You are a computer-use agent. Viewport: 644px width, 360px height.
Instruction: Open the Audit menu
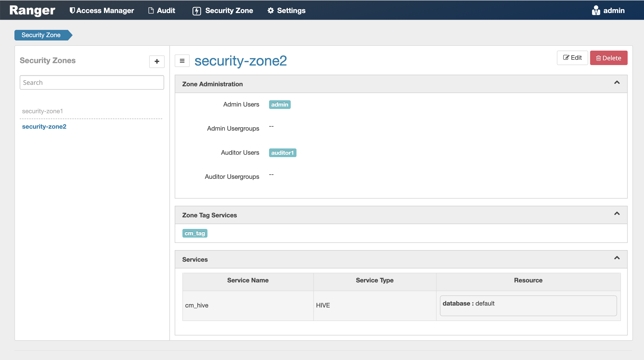166,11
